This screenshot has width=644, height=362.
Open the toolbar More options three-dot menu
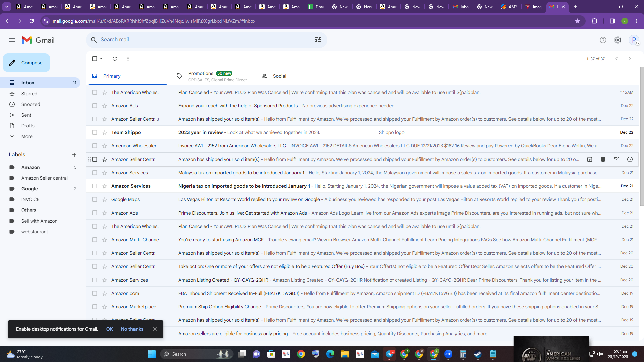pos(128,59)
